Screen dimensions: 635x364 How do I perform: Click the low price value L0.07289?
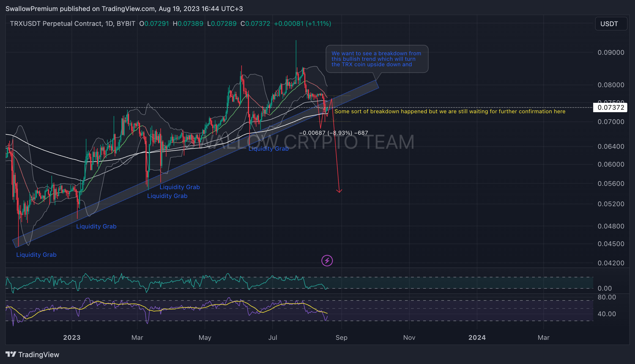click(222, 24)
